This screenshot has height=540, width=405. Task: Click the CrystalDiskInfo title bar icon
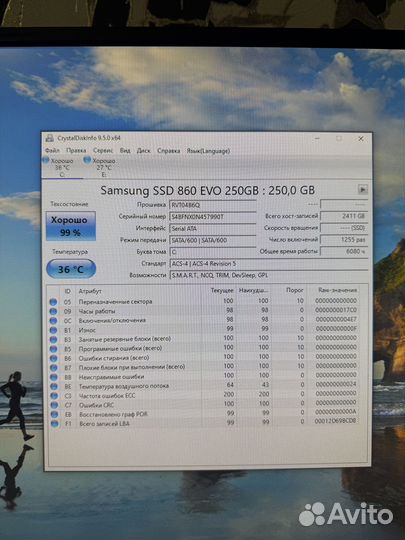point(50,138)
